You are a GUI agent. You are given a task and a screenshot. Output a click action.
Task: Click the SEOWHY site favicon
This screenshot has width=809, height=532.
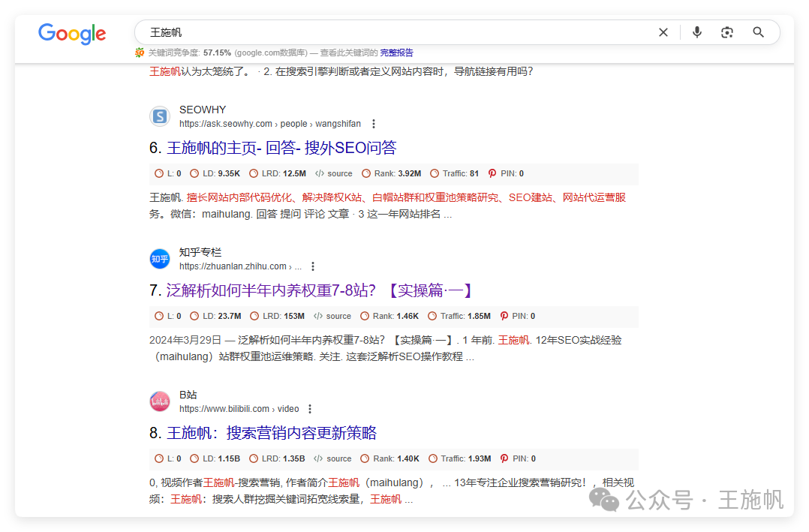pyautogui.click(x=159, y=116)
